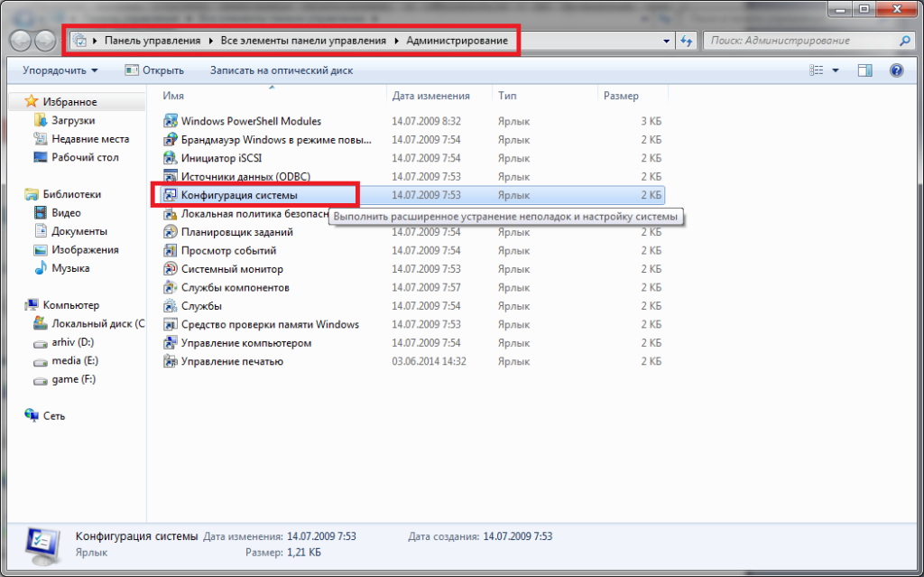Screen dimensions: 924x577
Task: Click the Управление печатью icon
Action: coord(170,361)
